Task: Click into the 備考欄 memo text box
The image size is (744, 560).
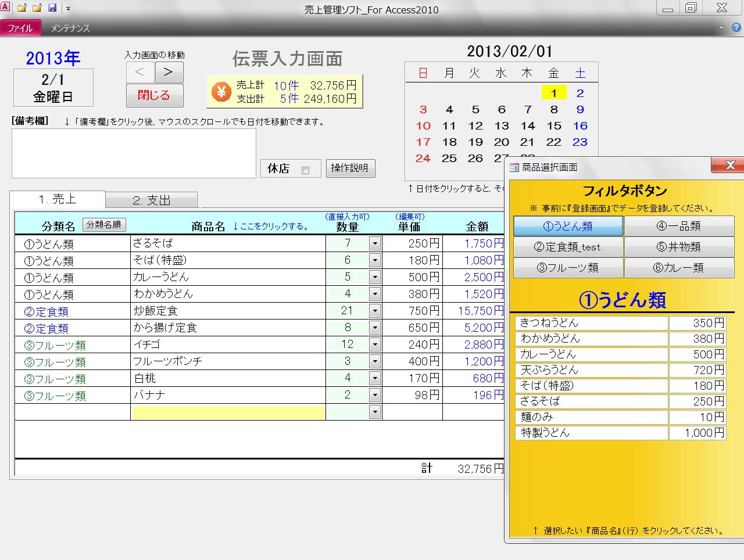Action: [134, 153]
